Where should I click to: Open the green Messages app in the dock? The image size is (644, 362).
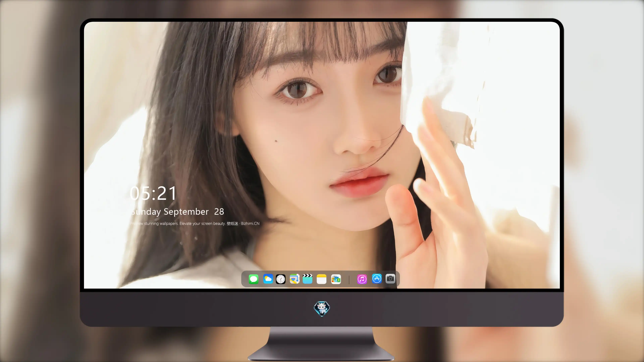(254, 279)
